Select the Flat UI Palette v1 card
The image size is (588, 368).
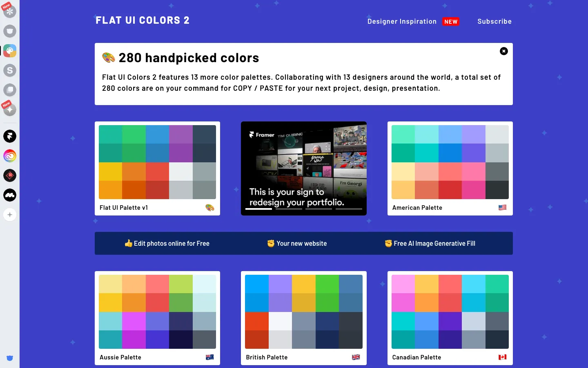tap(157, 168)
